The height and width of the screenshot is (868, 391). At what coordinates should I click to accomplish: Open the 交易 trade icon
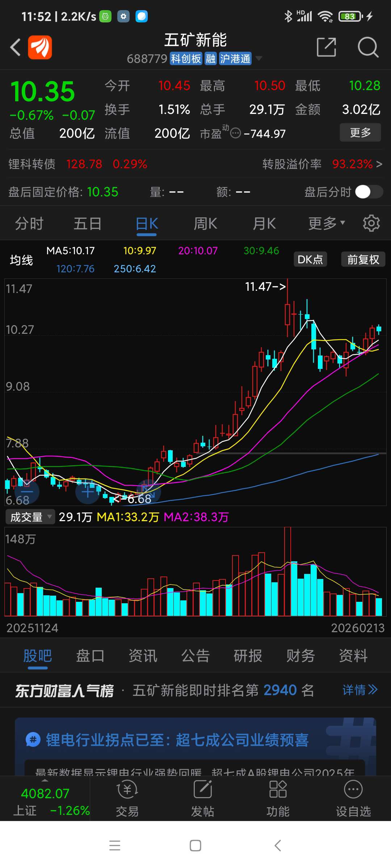127,790
